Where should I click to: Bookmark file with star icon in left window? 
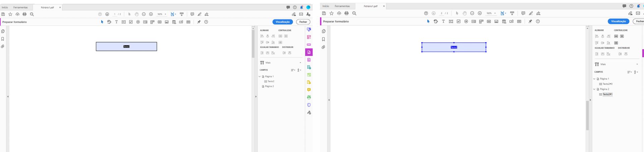[10, 14]
